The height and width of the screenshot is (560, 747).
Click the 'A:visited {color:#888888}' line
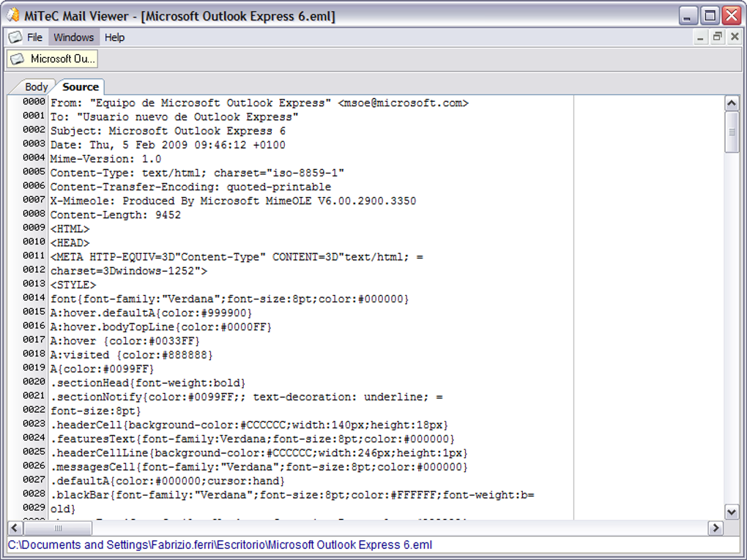(132, 355)
